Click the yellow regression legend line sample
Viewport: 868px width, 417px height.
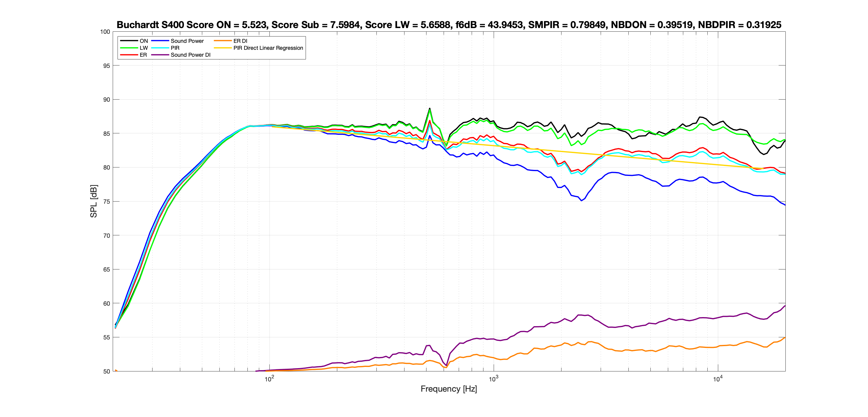click(x=223, y=48)
